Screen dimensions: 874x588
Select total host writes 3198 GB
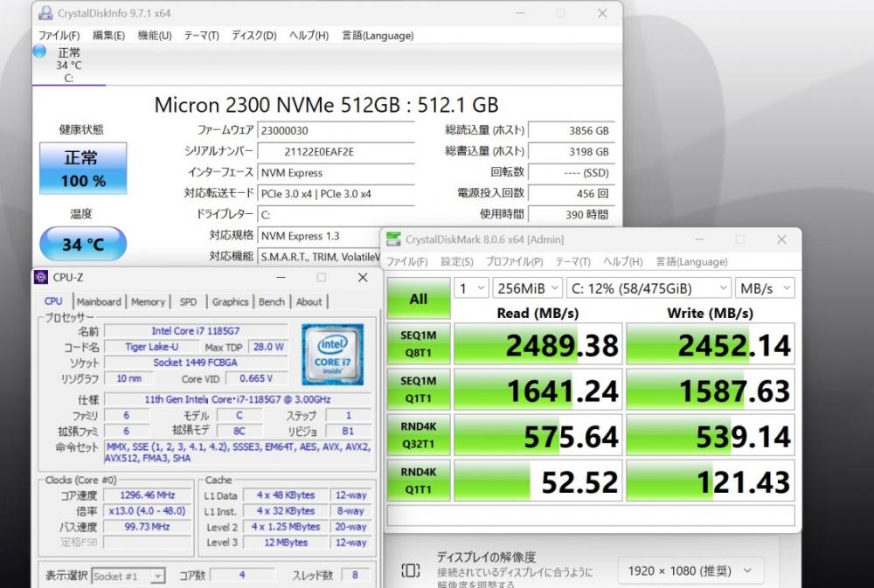pyautogui.click(x=571, y=152)
